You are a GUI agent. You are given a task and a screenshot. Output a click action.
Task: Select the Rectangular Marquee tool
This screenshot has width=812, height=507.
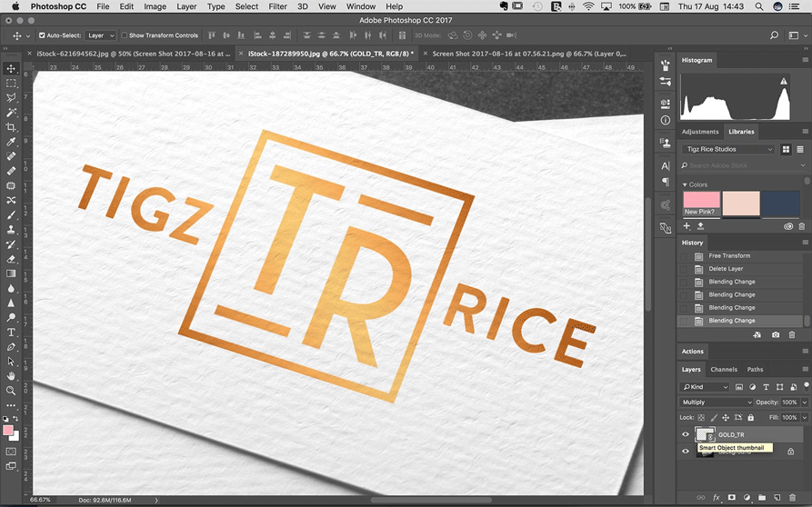coord(11,84)
